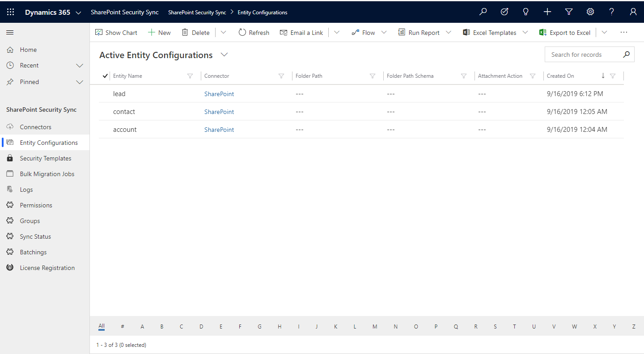The width and height of the screenshot is (644, 354).
Task: Click the Flow command
Action: [363, 33]
